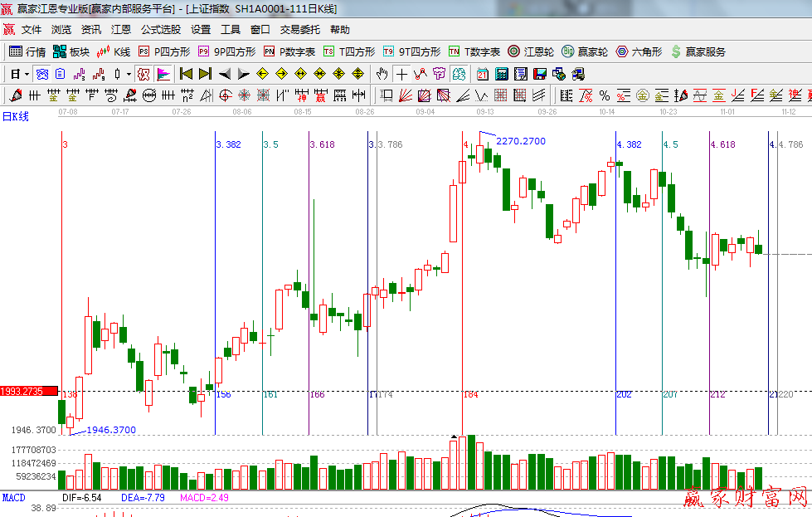Toggle the crosshair cursor tool
Viewport: 812px width, 517px height.
[x=402, y=74]
